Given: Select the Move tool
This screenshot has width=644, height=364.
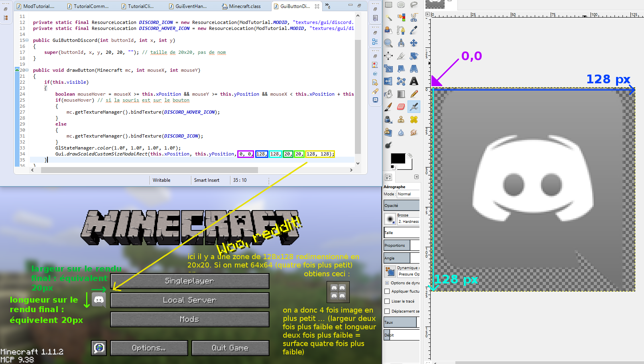Looking at the screenshot, I should pyautogui.click(x=414, y=43).
